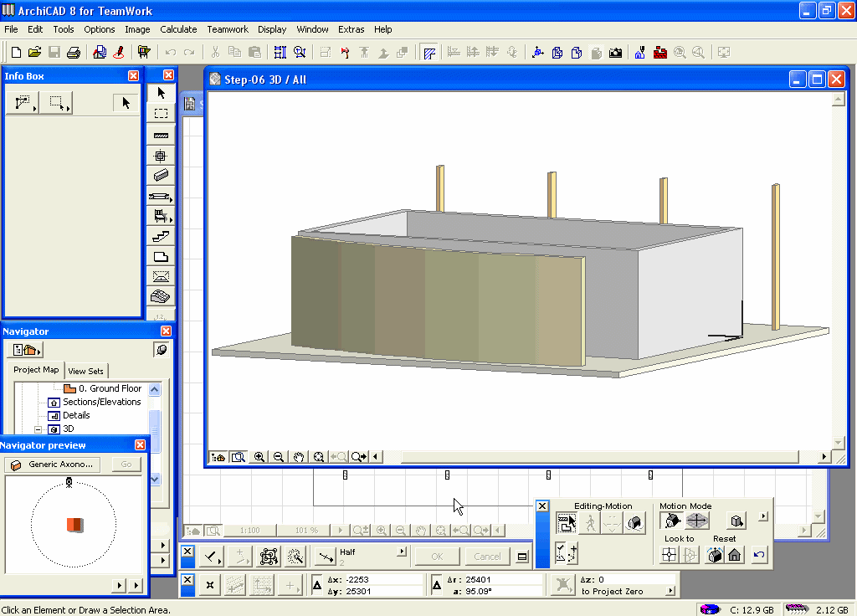Pick the Stair tool in the toolbox
Image resolution: width=857 pixels, height=616 pixels.
pyautogui.click(x=162, y=237)
